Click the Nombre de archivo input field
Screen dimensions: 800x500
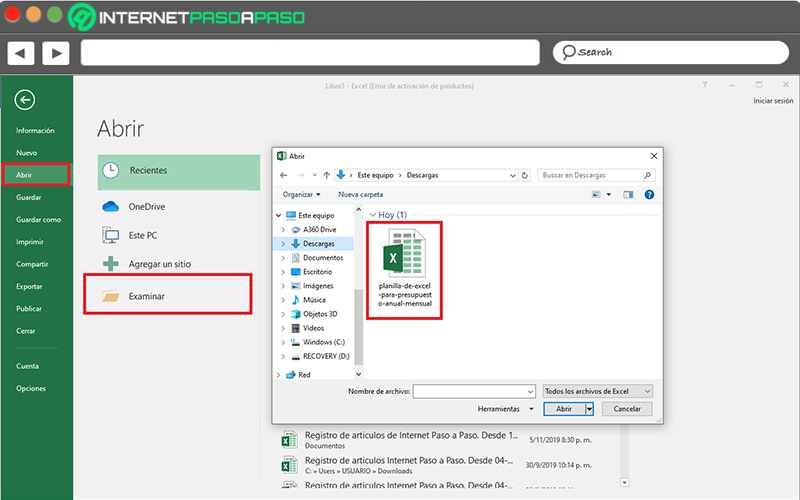tap(474, 391)
